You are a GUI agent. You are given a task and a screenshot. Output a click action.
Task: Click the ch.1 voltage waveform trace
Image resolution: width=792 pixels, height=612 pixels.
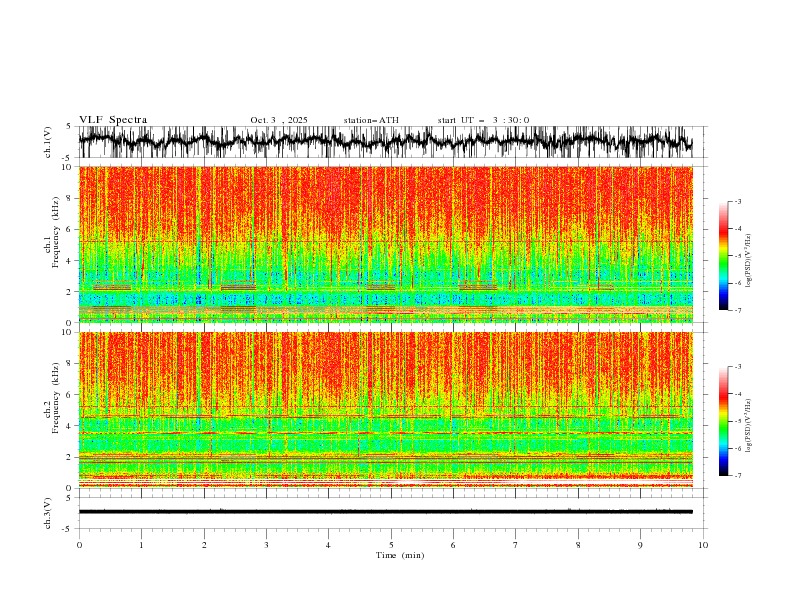pyautogui.click(x=385, y=141)
